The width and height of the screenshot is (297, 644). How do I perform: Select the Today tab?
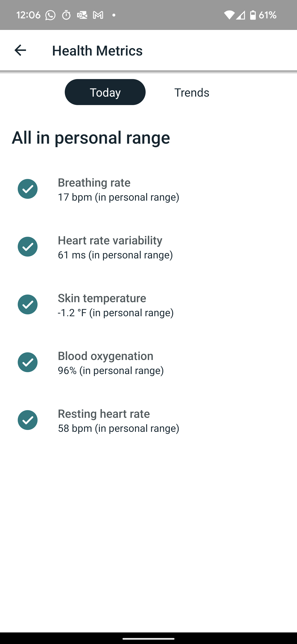pos(105,92)
